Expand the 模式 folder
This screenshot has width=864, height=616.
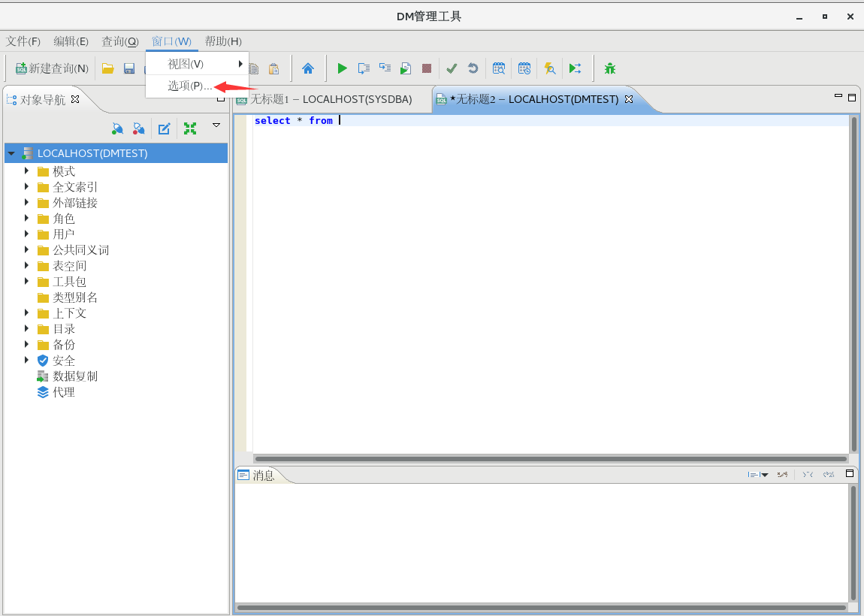[26, 171]
